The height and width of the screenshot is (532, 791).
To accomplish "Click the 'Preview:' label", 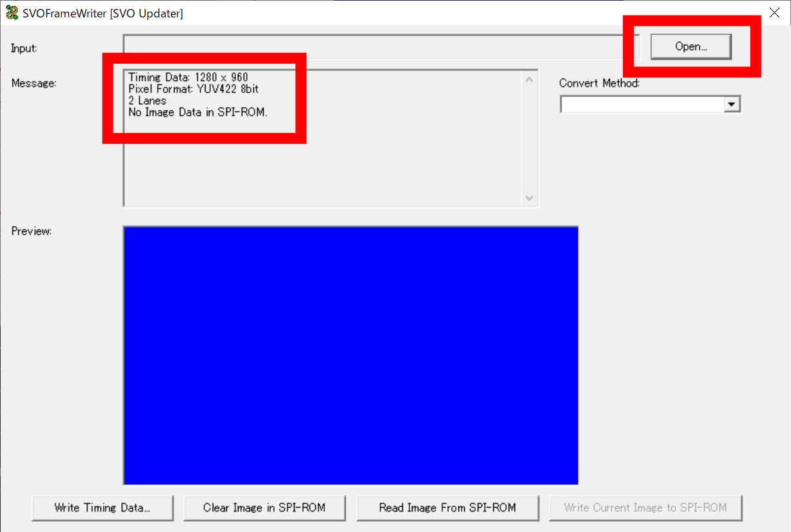I will [x=32, y=231].
